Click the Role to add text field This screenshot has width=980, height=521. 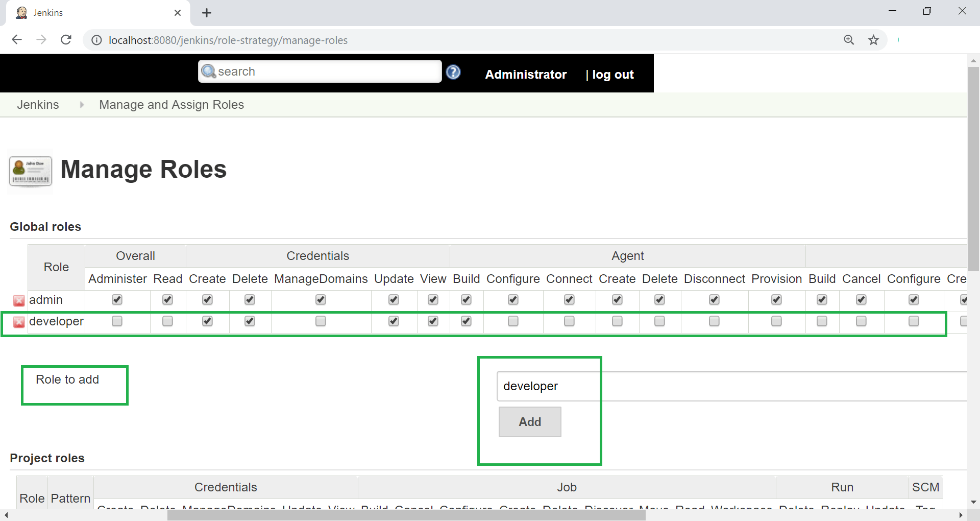pyautogui.click(x=732, y=386)
